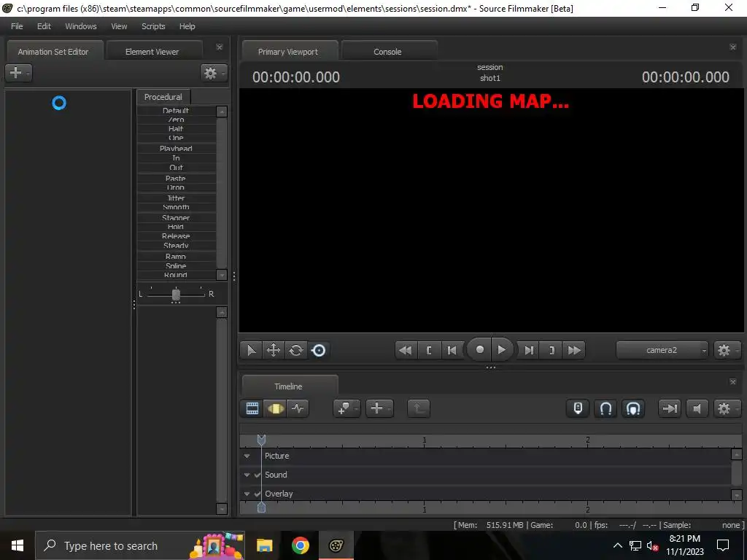Click the timeline plus add-clip button

379,408
